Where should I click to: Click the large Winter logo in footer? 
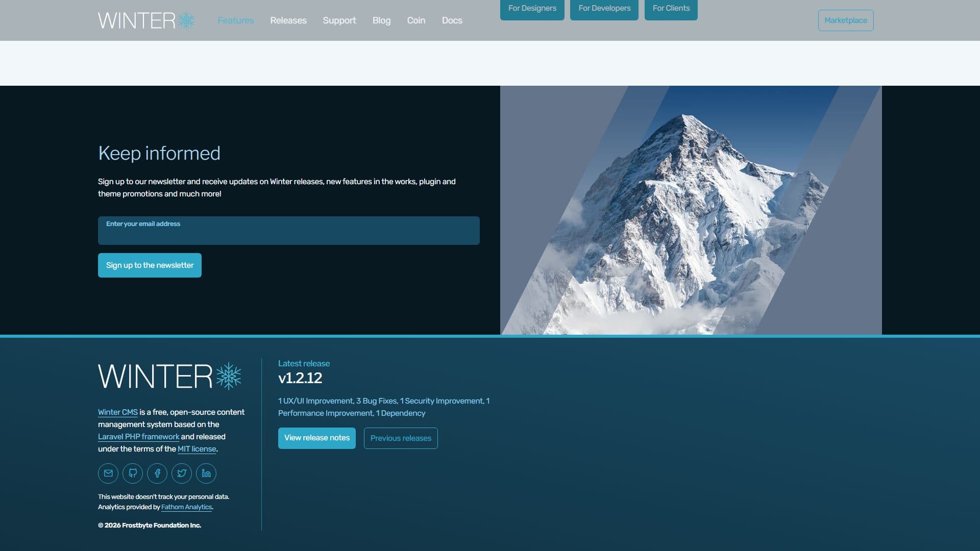[170, 376]
